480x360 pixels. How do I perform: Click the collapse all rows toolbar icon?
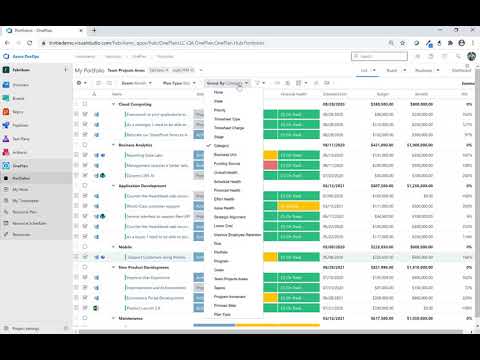109,83
